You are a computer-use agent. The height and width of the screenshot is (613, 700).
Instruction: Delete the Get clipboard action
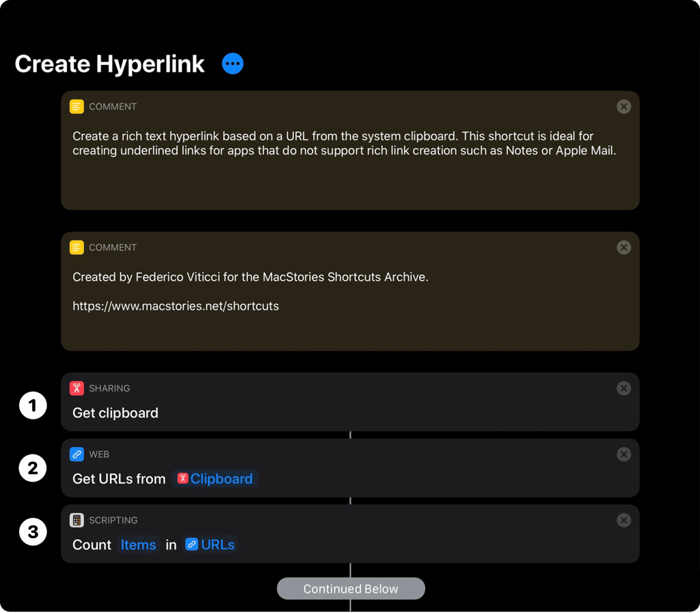tap(623, 388)
